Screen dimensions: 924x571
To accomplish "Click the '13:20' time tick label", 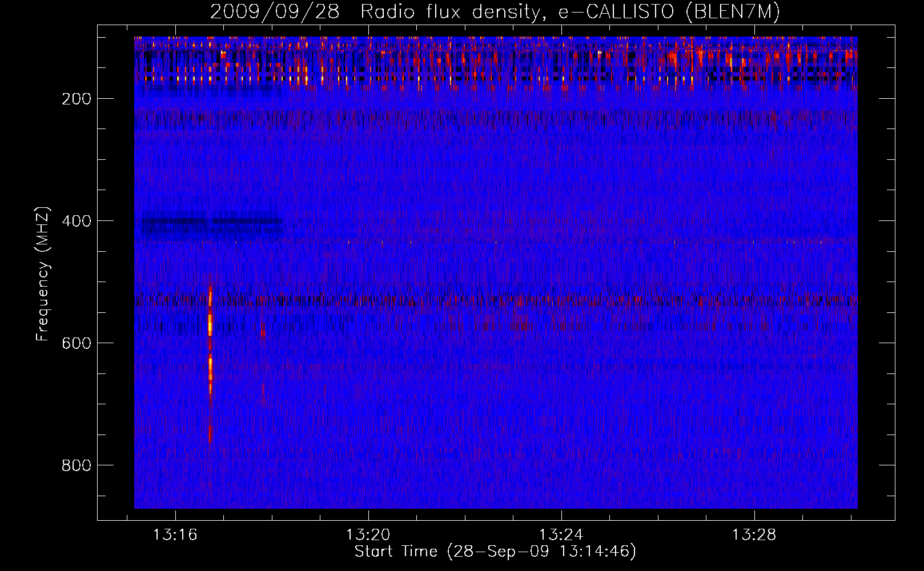I will click(x=368, y=534).
